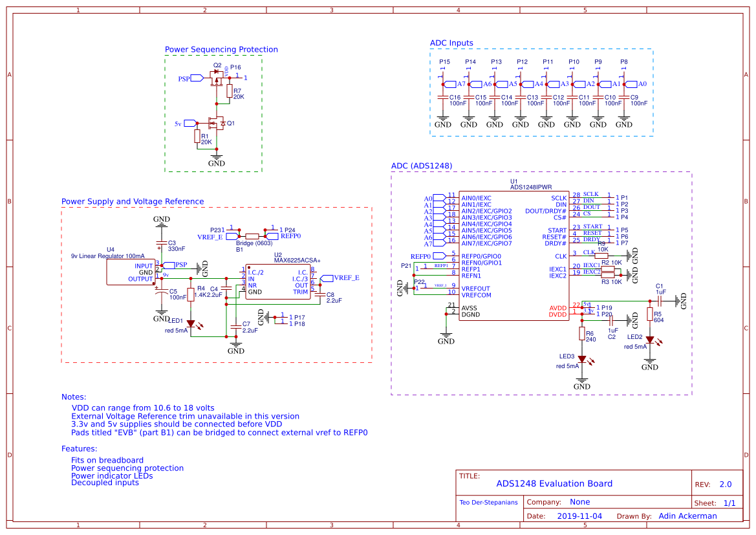Click the "OUTPUT" pin label on U4
Screen dimensions: 756x535
pos(140,279)
